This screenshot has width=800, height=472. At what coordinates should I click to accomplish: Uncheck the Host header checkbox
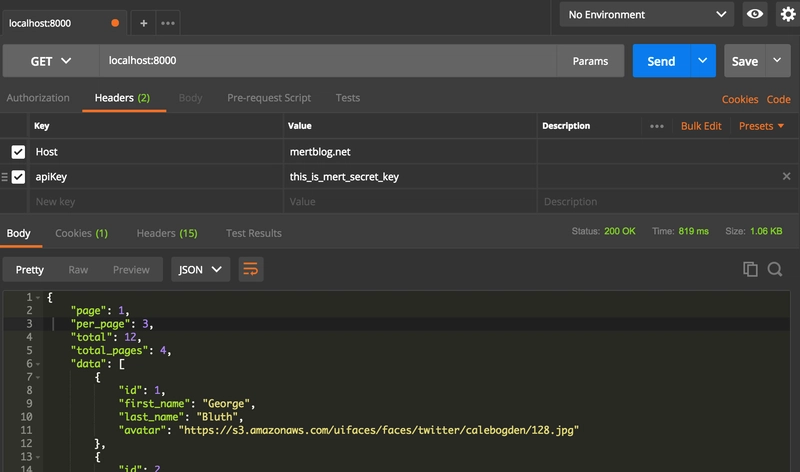[18, 152]
